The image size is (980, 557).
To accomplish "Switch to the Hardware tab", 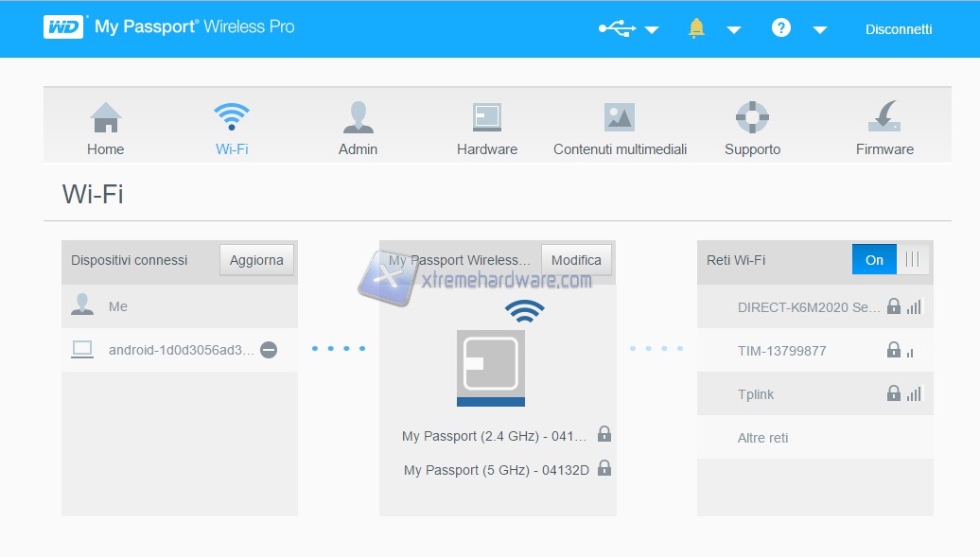I will (486, 130).
